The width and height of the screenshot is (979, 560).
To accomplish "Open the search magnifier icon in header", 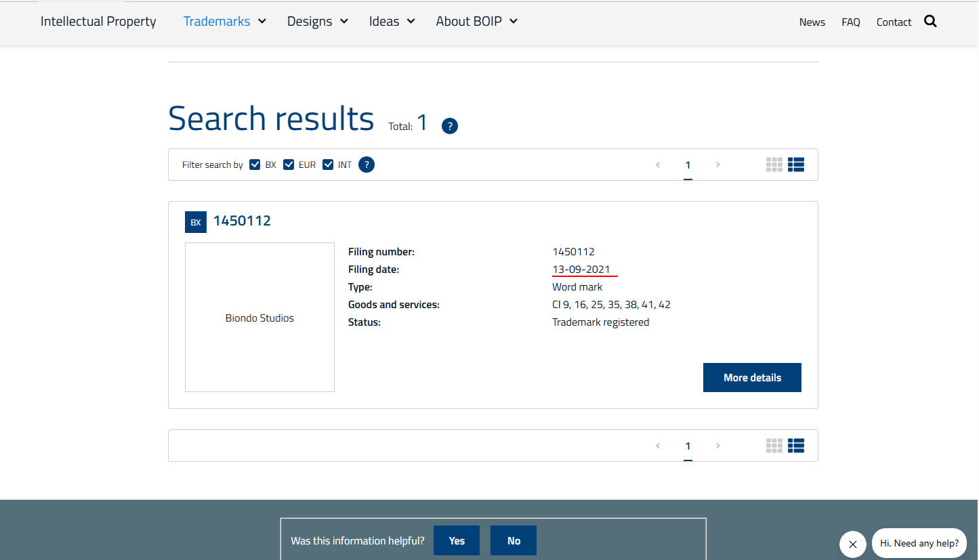I will click(x=930, y=22).
